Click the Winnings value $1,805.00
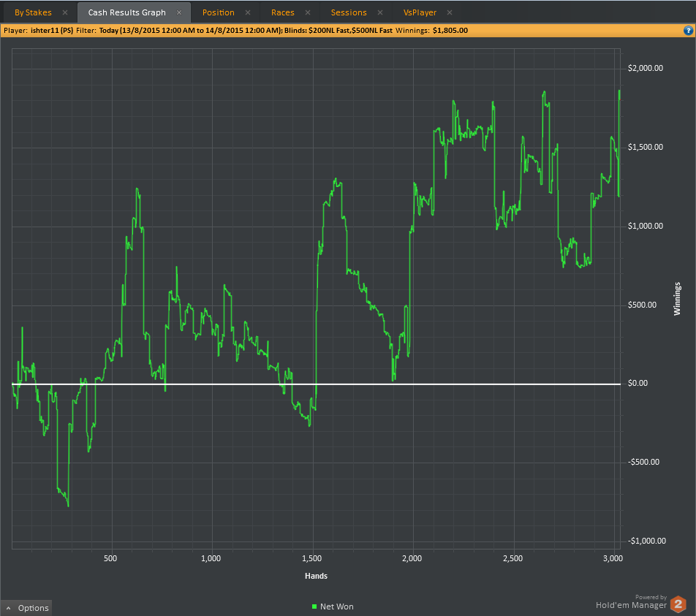Image resolution: width=696 pixels, height=616 pixels. tap(450, 31)
